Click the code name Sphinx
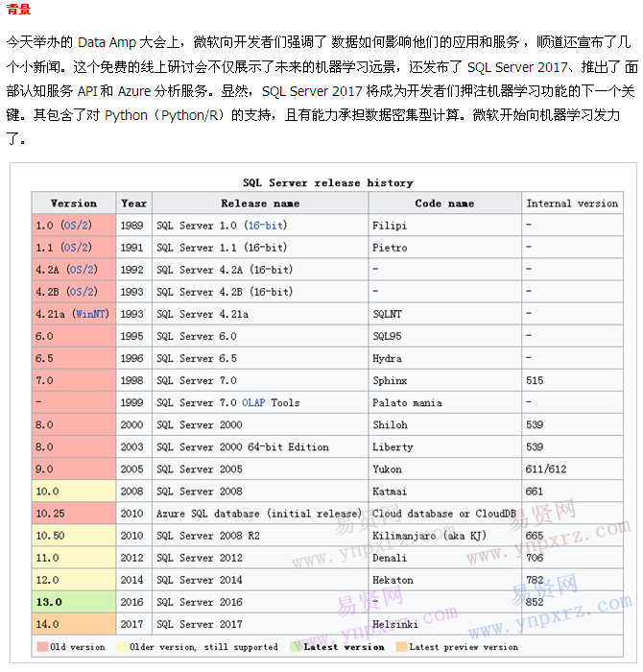This screenshot has height=672, width=643. coord(390,380)
